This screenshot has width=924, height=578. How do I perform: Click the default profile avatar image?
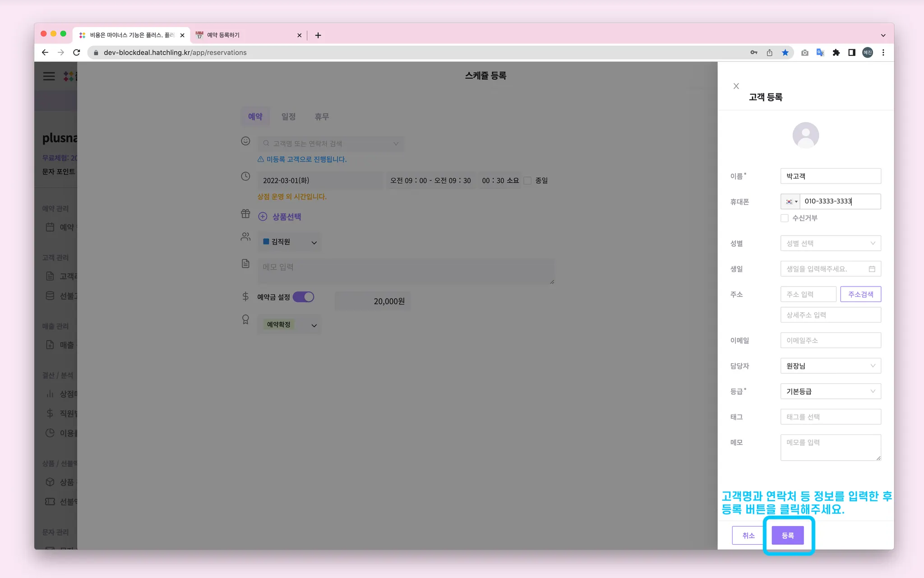click(x=805, y=135)
